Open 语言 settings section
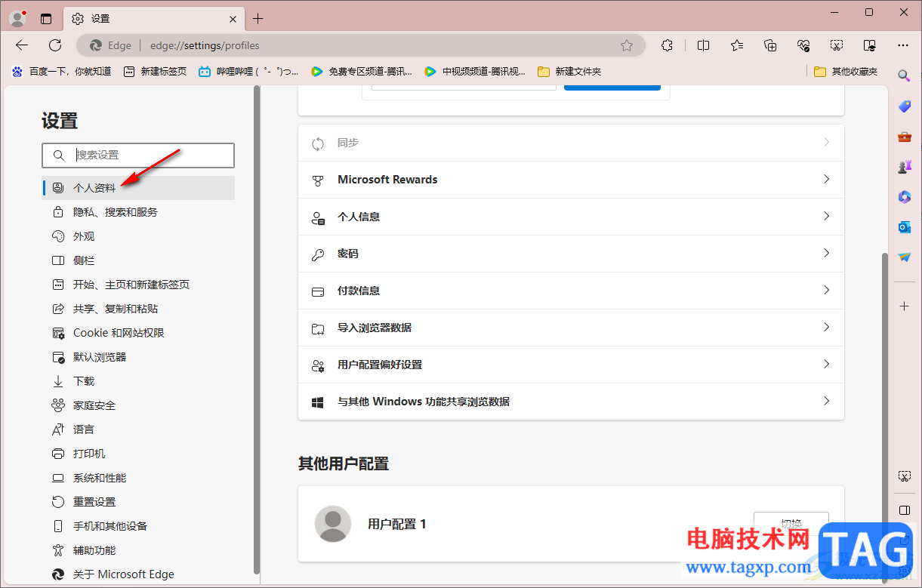 (138, 429)
